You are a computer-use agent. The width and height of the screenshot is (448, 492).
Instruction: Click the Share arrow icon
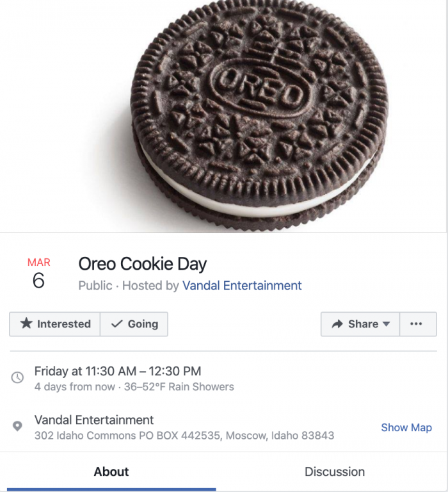pyautogui.click(x=337, y=324)
